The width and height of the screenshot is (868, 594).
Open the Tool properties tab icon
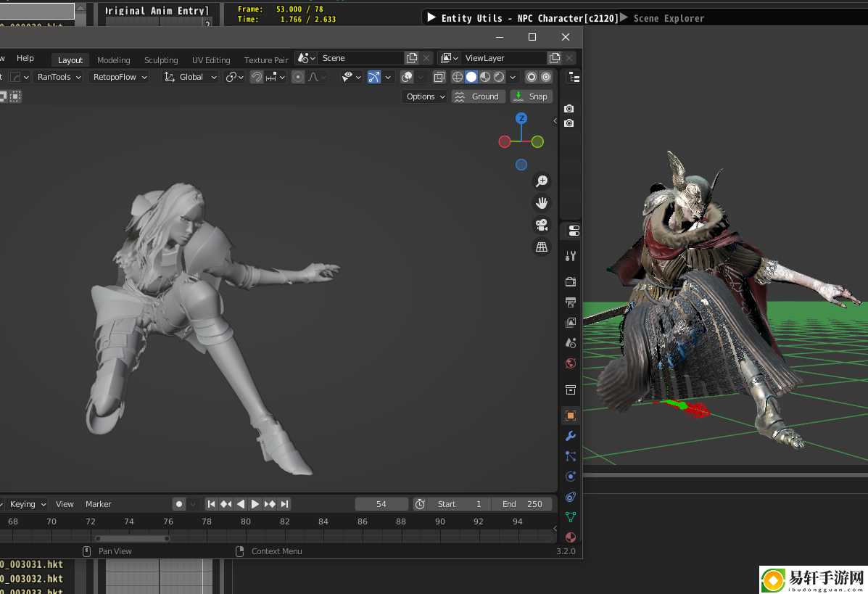pos(571,256)
